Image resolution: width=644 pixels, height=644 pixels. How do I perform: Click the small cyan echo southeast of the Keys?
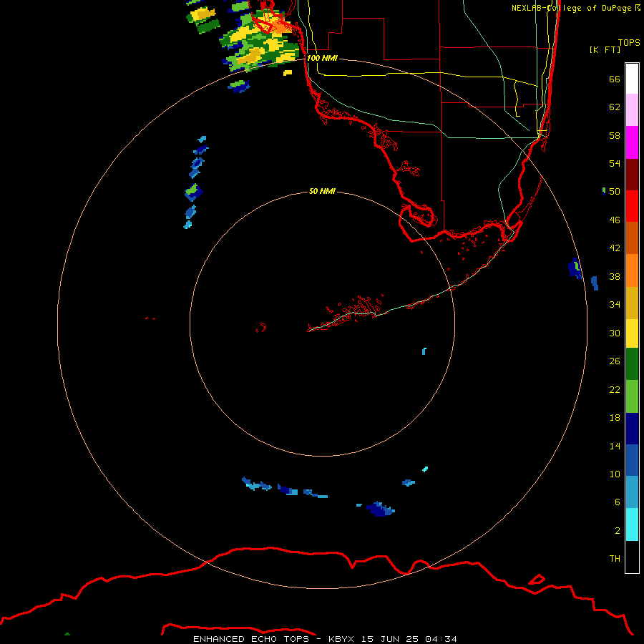(424, 351)
